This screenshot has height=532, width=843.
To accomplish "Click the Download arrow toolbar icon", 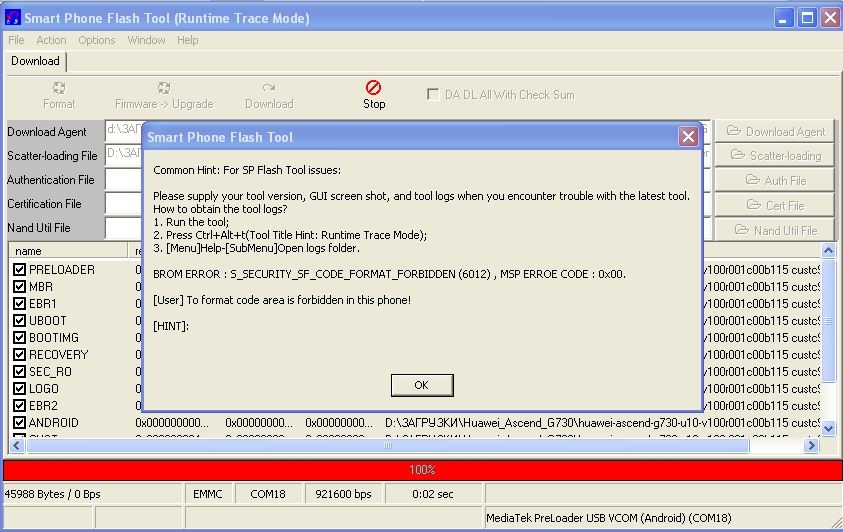I will (x=269, y=89).
